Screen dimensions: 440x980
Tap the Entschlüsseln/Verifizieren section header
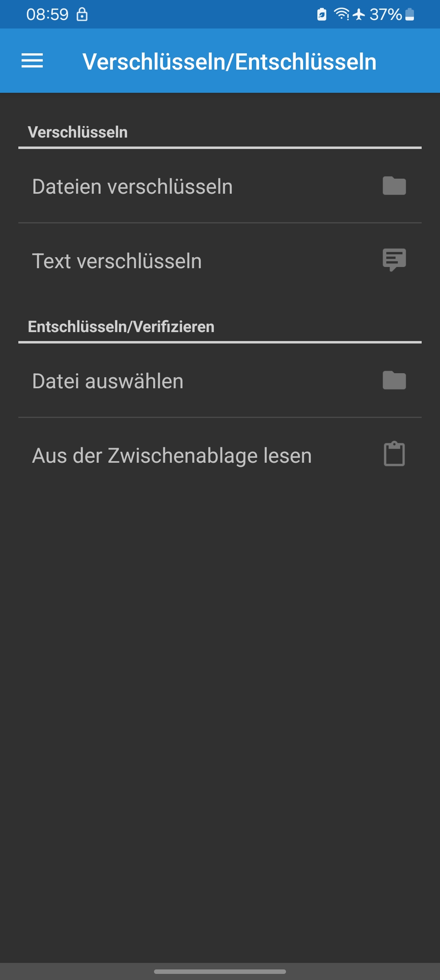click(x=121, y=327)
